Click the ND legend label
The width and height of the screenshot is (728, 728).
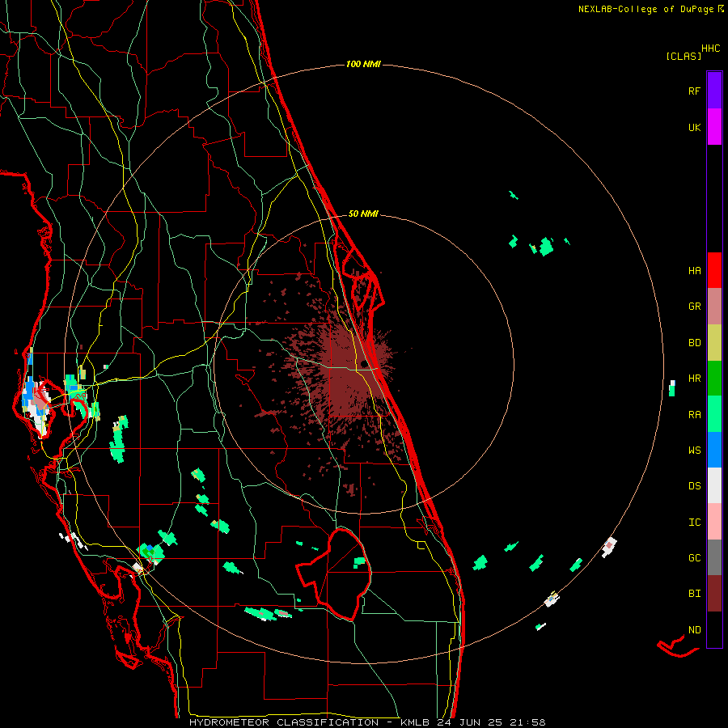[694, 629]
